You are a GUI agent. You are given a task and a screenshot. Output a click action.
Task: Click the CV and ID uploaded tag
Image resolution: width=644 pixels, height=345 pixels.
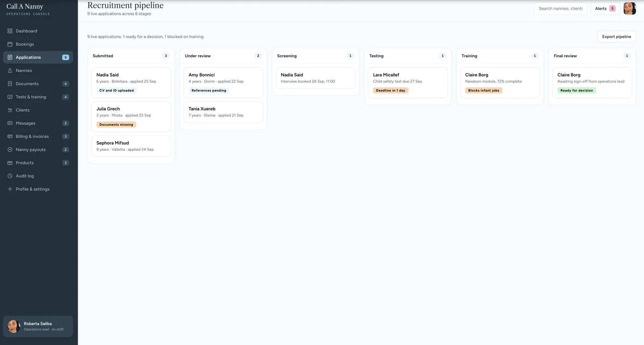pos(117,91)
